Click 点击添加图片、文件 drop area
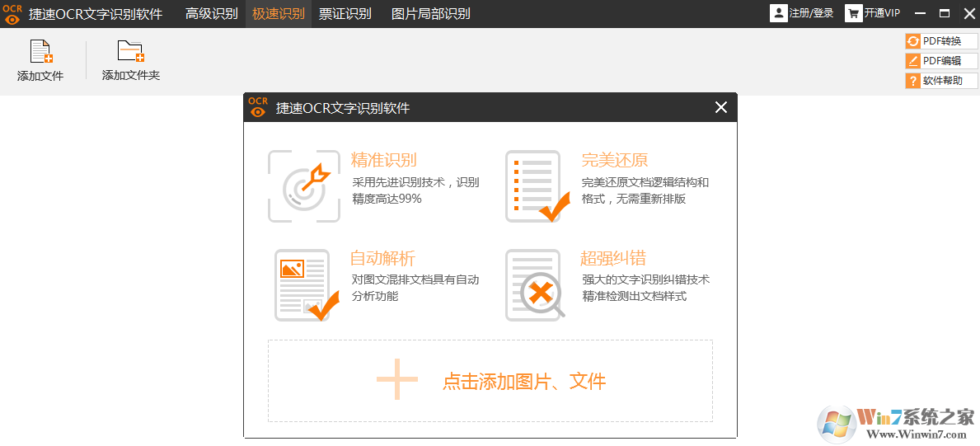The height and width of the screenshot is (446, 980). (490, 381)
